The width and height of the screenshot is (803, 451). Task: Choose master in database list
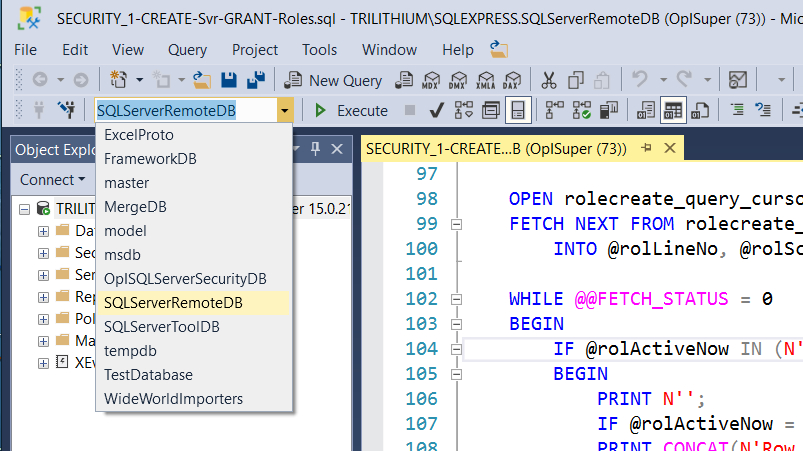click(x=192, y=183)
